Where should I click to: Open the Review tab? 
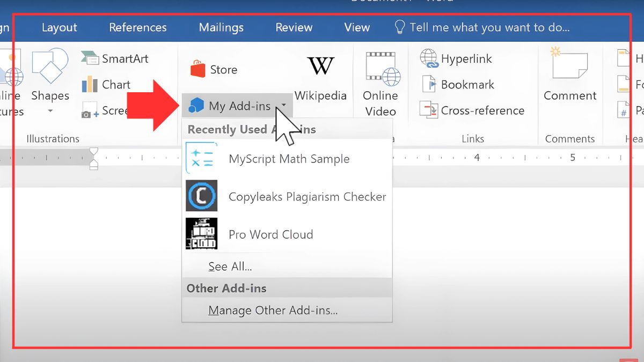[294, 27]
